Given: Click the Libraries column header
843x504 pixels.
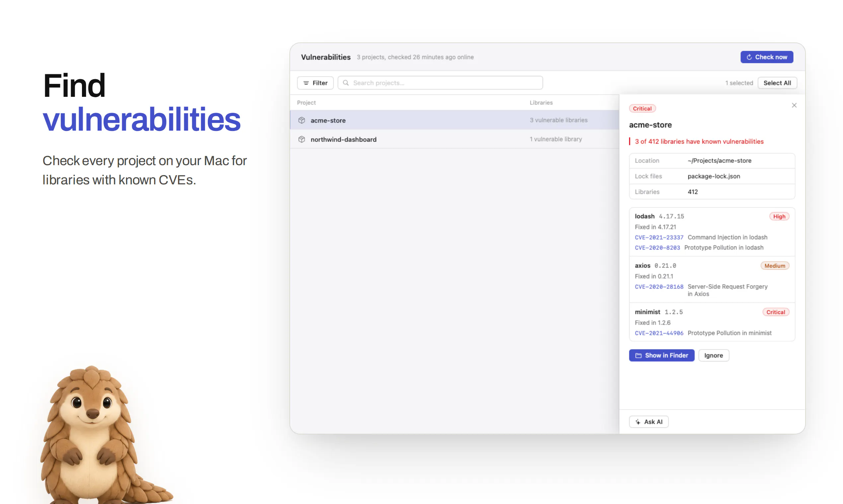Looking at the screenshot, I should click(x=541, y=102).
